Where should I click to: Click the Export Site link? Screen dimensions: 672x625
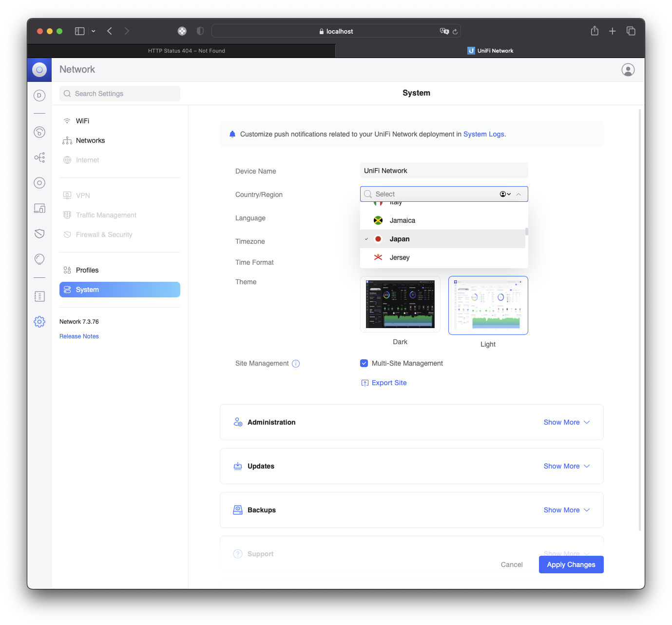[384, 383]
